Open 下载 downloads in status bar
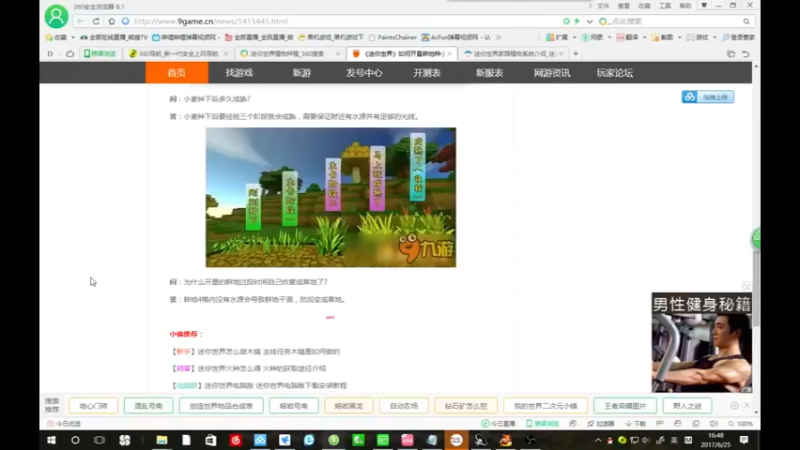This screenshot has height=450, width=800. click(x=635, y=424)
